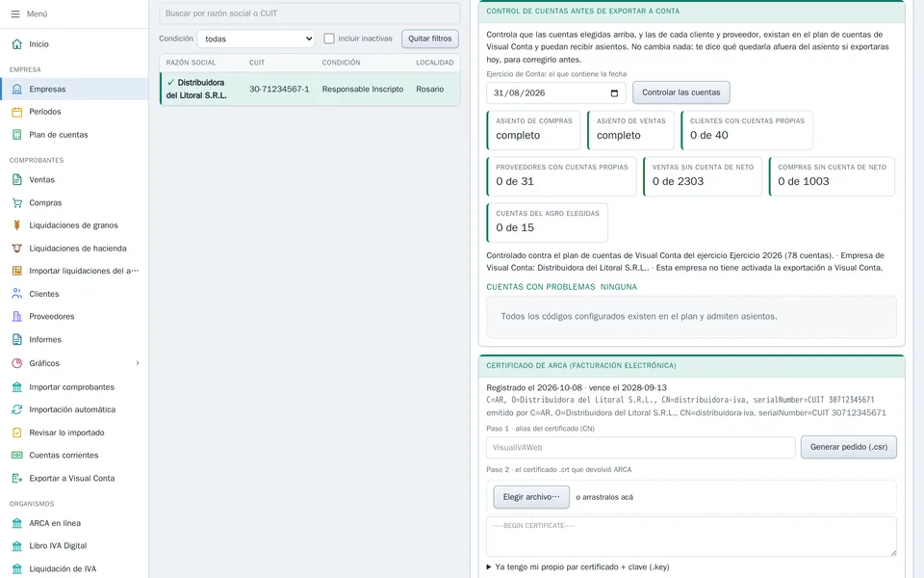Open the Clientes menu entry
The image size is (924, 578).
74,293
